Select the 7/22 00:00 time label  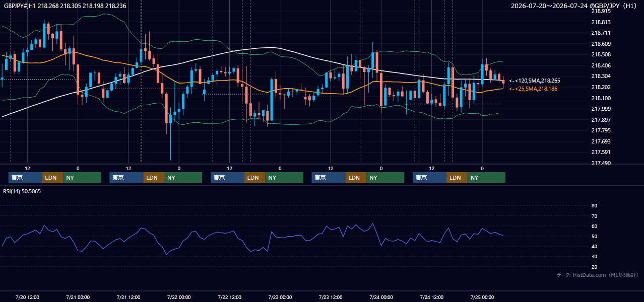point(179,297)
